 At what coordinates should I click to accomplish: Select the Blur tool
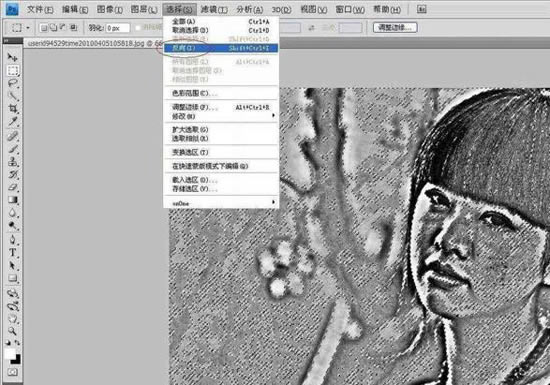13,213
